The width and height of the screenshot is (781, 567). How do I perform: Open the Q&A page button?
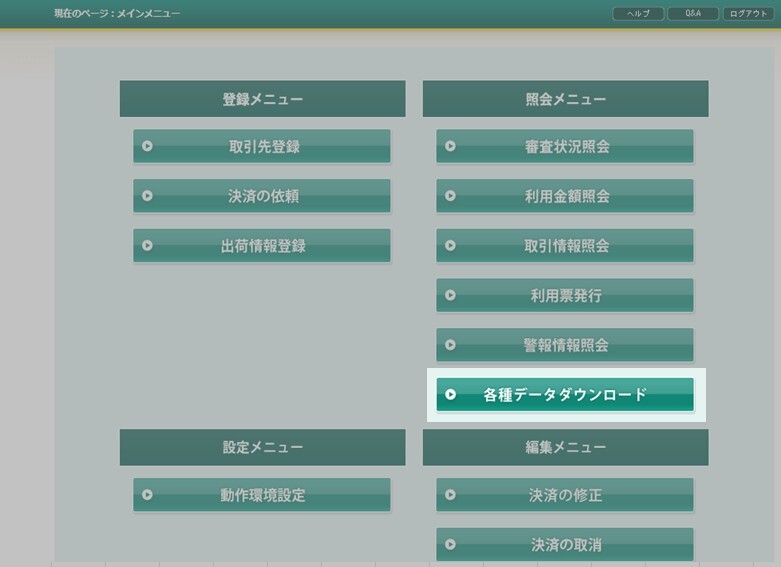click(x=693, y=13)
